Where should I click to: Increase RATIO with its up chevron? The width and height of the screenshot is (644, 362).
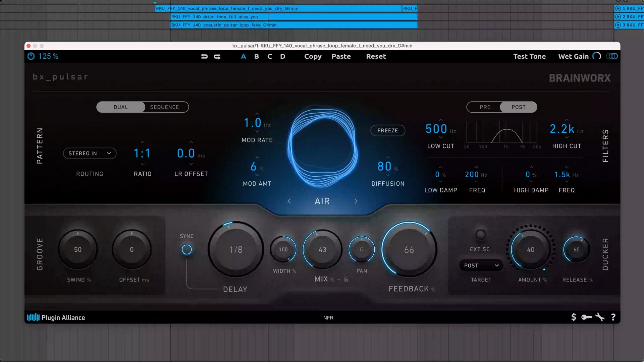pyautogui.click(x=143, y=142)
